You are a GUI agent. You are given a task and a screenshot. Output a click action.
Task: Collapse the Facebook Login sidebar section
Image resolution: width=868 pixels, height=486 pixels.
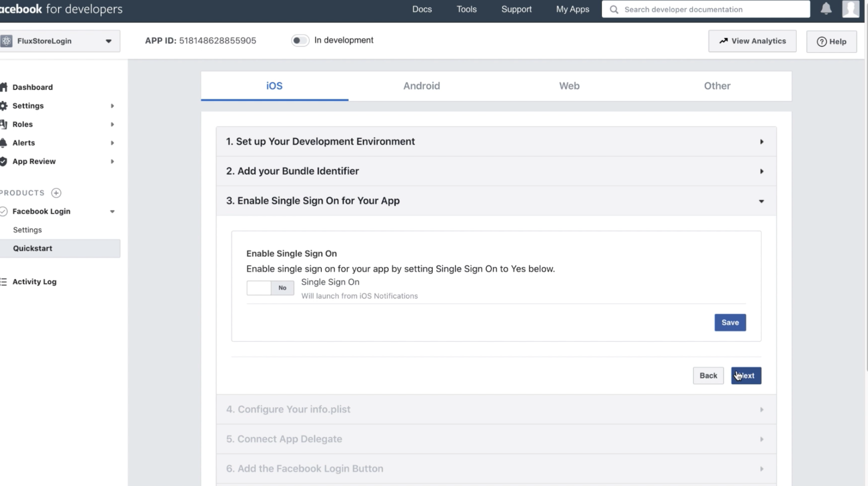click(x=112, y=212)
